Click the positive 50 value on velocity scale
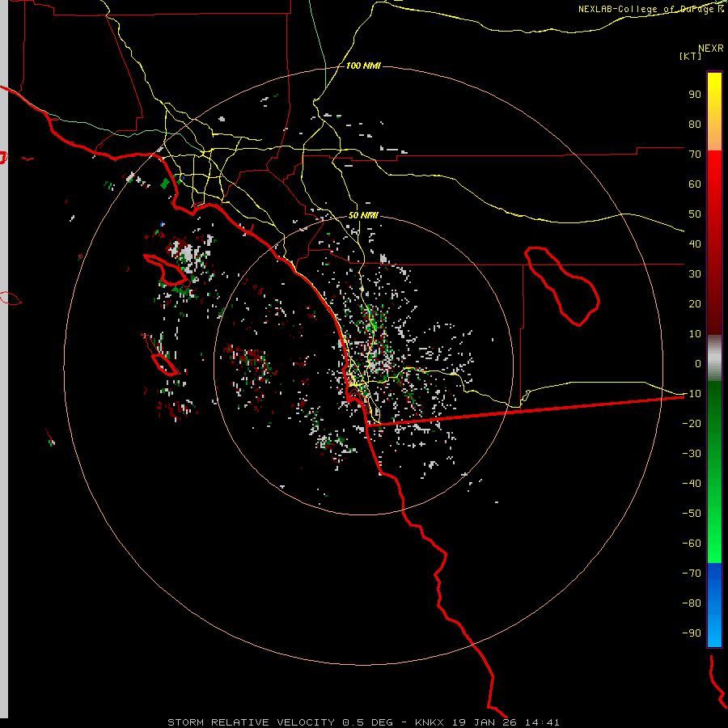Viewport: 728px width, 728px height. [x=695, y=214]
